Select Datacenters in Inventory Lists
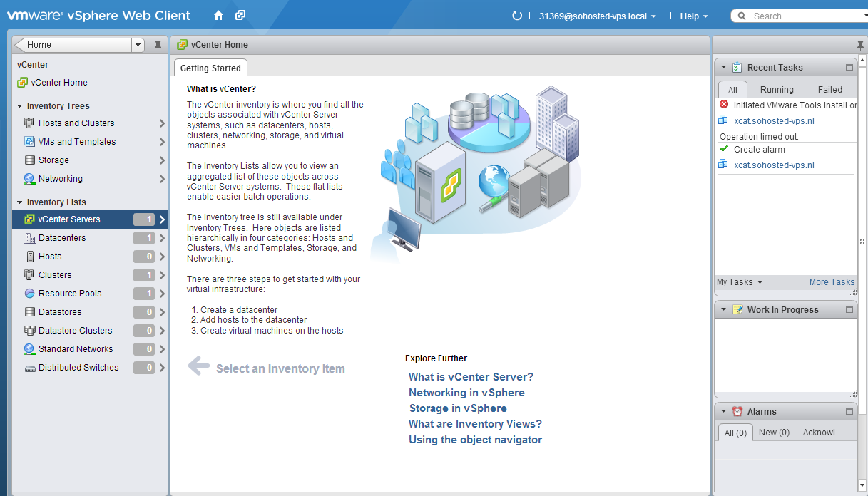This screenshot has height=496, width=868. (x=62, y=238)
